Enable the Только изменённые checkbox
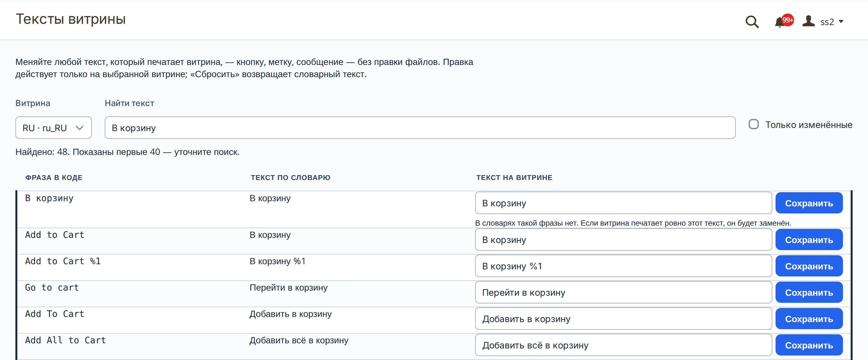Screen dimensions: 868x360 click(x=753, y=124)
